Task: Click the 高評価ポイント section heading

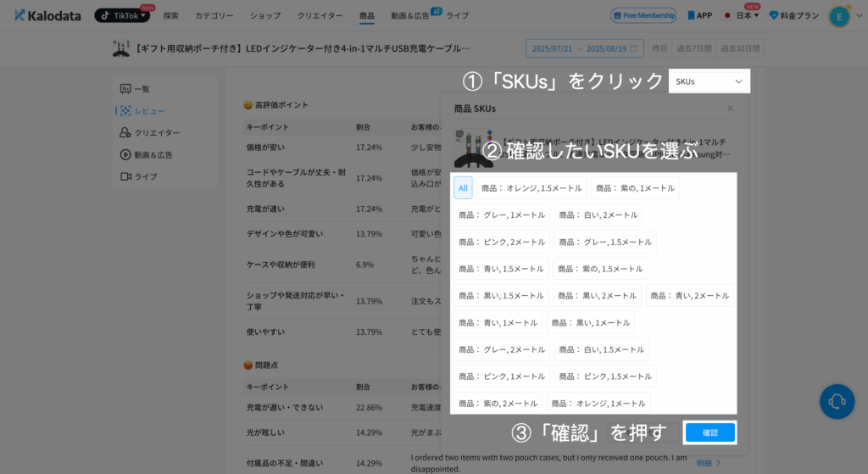Action: (276, 104)
